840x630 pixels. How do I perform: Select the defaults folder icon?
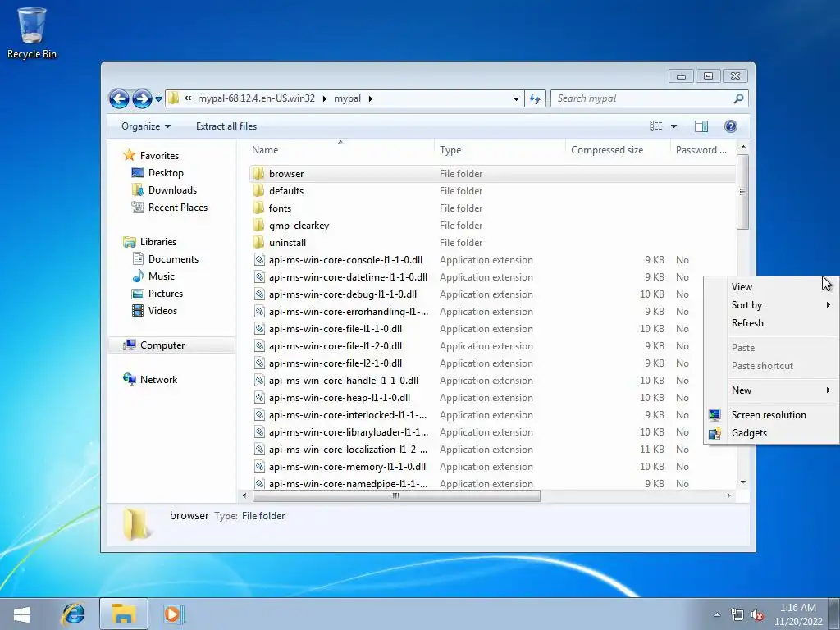pos(258,190)
